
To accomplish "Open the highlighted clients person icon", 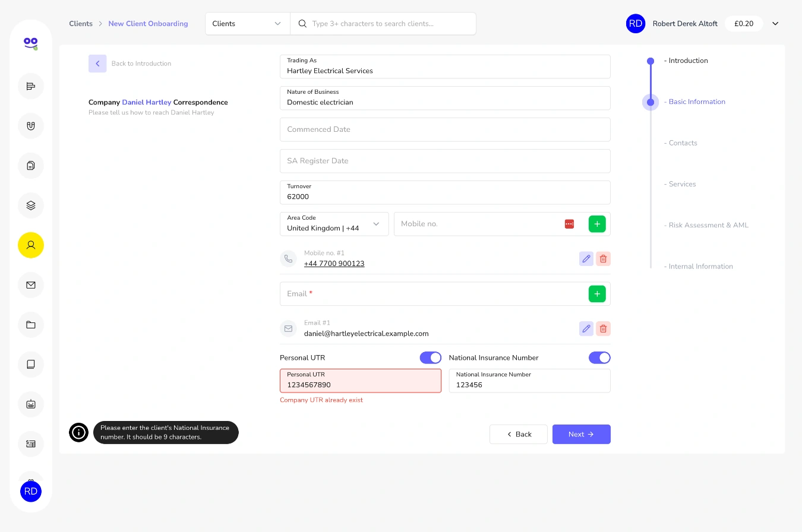I will 31,245.
